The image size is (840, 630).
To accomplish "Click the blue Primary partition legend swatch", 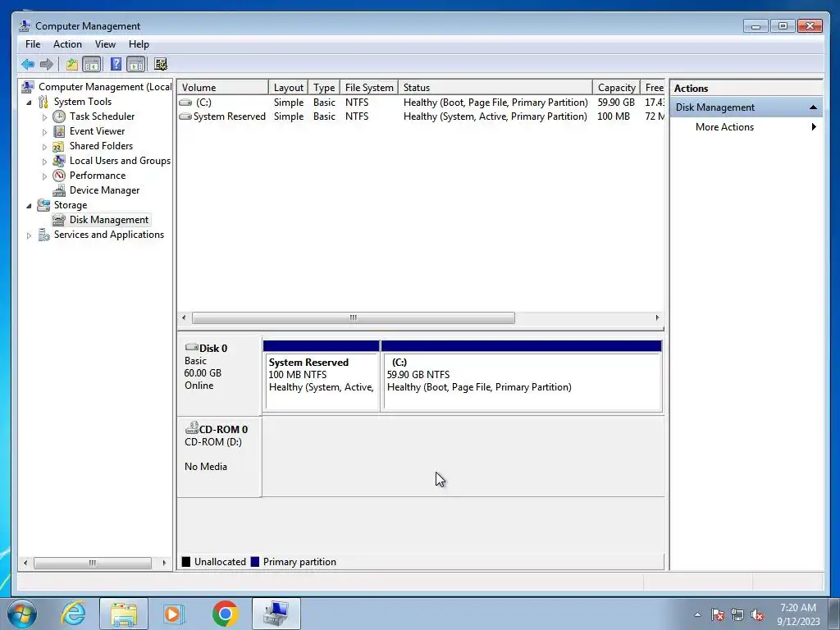I will click(x=255, y=561).
